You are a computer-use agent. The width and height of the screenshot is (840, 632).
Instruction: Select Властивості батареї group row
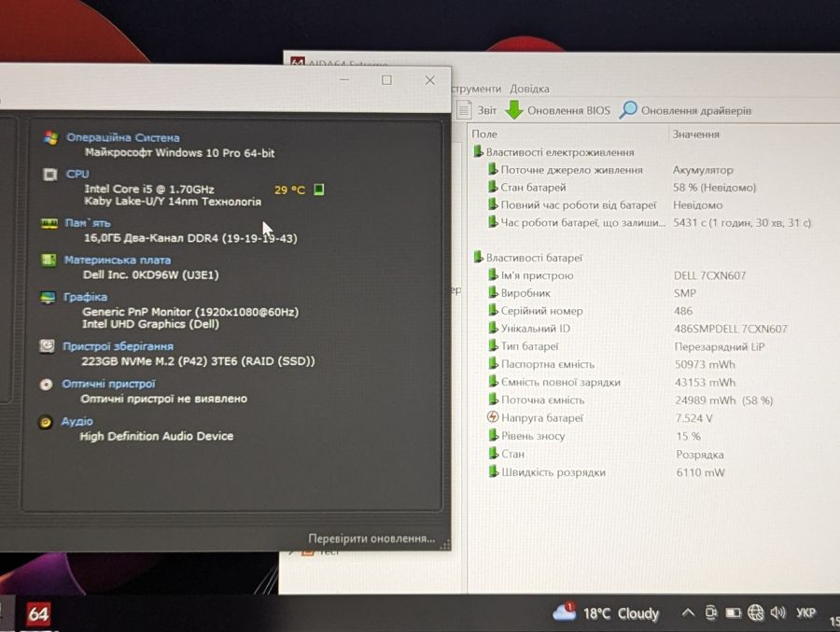528,258
